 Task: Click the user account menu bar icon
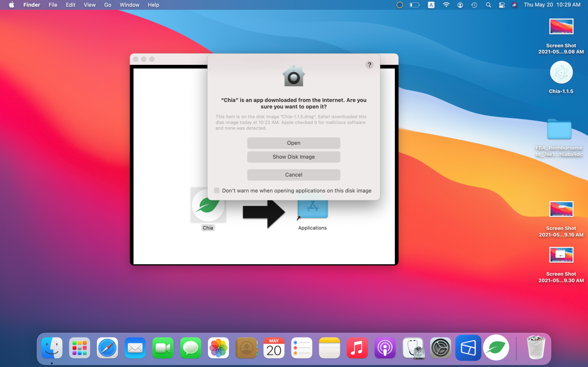pyautogui.click(x=460, y=5)
